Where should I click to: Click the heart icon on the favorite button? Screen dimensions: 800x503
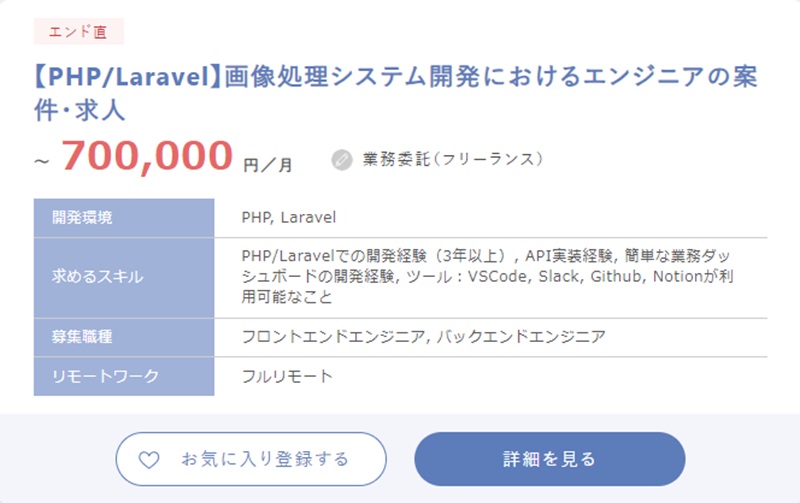(148, 460)
